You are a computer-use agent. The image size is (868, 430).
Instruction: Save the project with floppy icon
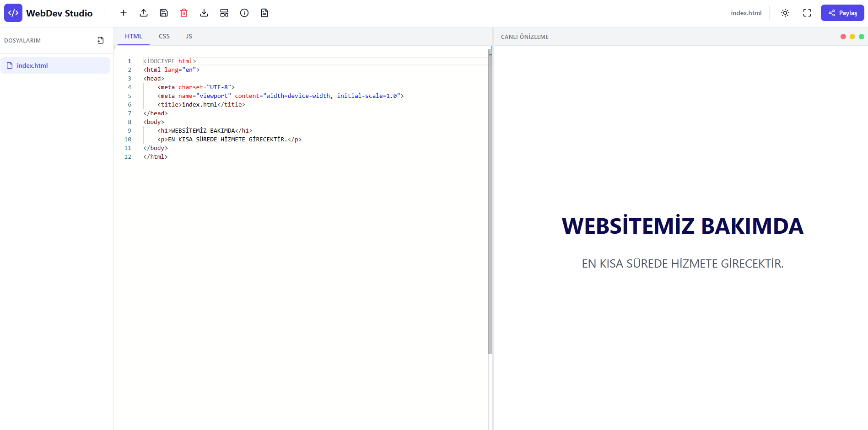pos(164,13)
